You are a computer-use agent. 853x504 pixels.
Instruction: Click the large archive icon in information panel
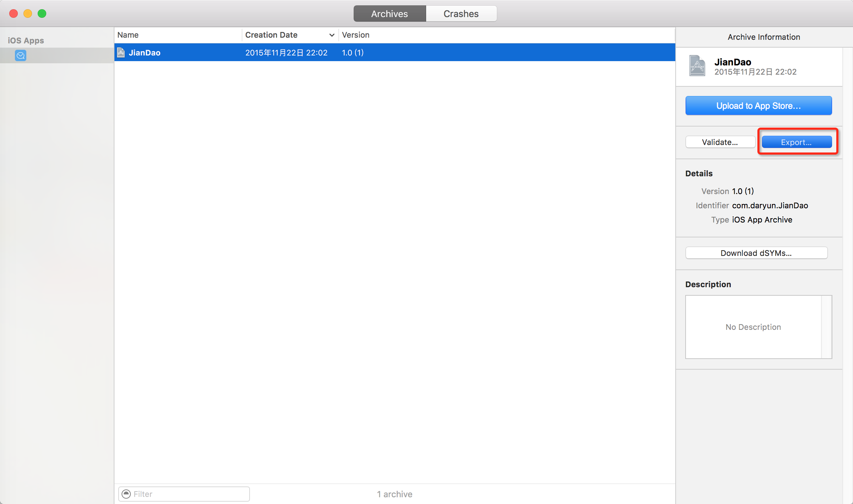[x=697, y=66]
